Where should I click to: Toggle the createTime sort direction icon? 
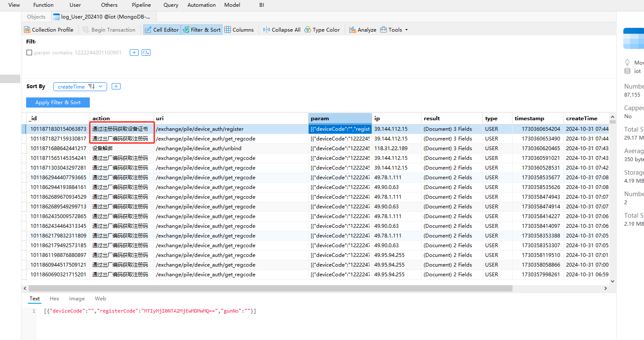91,86
